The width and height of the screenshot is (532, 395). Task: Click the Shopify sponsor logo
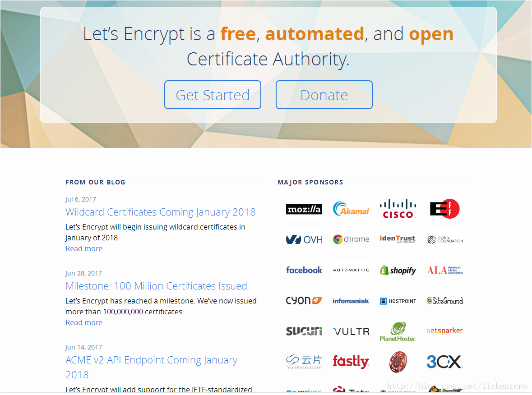(398, 270)
